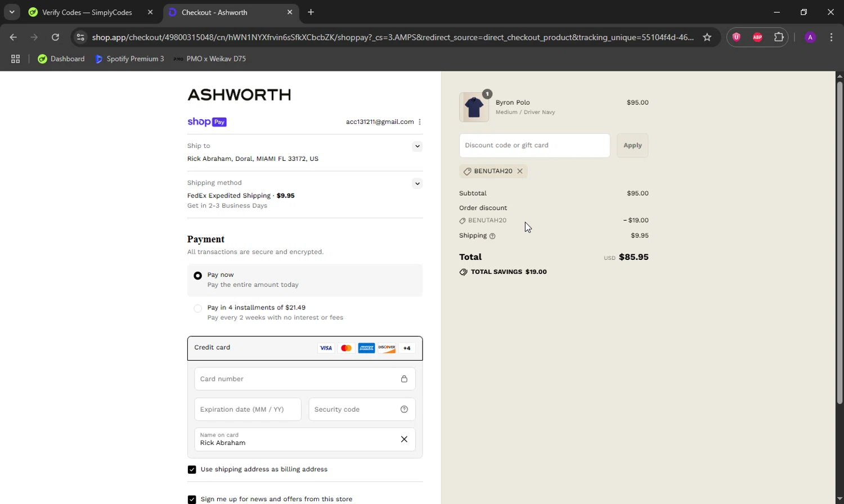Click the Visa card icon
The height and width of the screenshot is (504, 844).
click(x=326, y=348)
